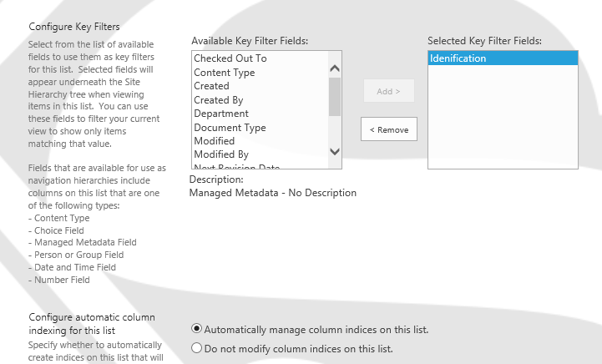This screenshot has width=602, height=364.
Task: Pick Content Type from the available fields
Action: (225, 73)
